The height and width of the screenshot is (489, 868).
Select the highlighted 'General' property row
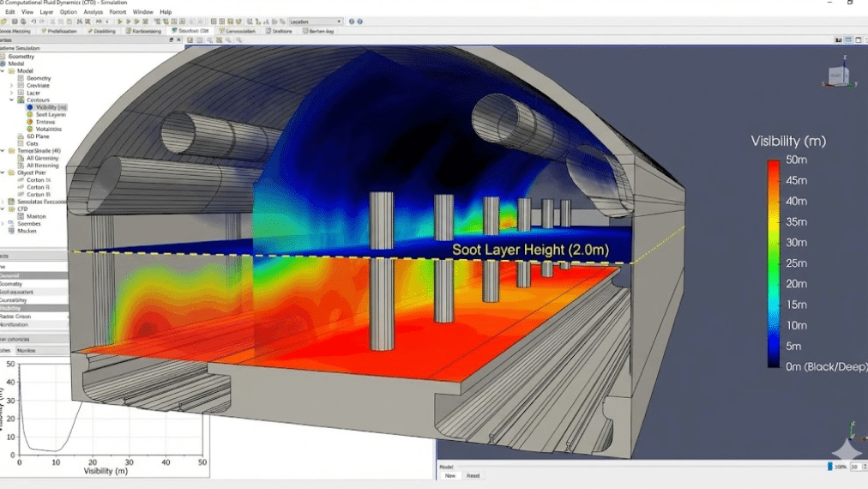[x=34, y=275]
